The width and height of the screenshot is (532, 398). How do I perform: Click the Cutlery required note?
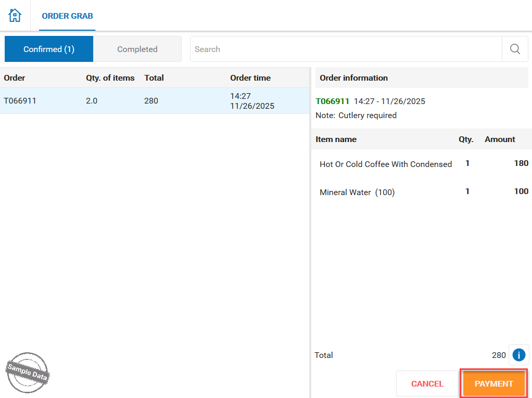click(x=366, y=115)
